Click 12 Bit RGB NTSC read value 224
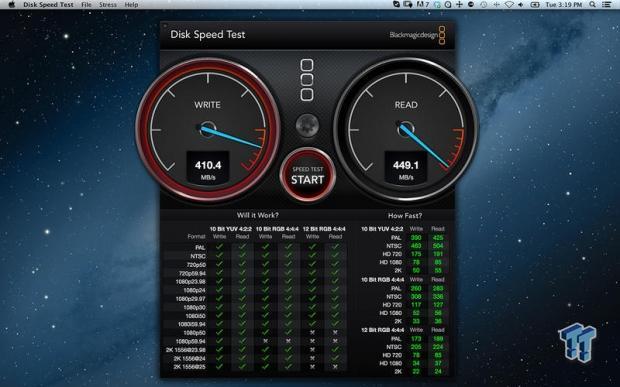Image resolution: width=620 pixels, height=387 pixels. pos(438,347)
